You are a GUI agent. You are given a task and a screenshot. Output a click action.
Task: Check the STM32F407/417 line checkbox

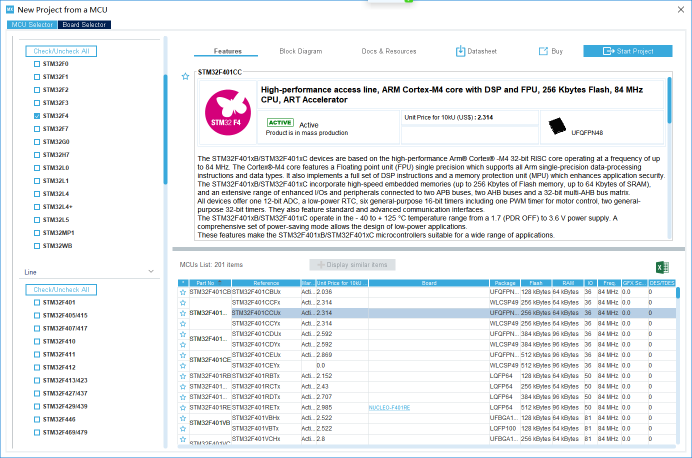(x=37, y=328)
